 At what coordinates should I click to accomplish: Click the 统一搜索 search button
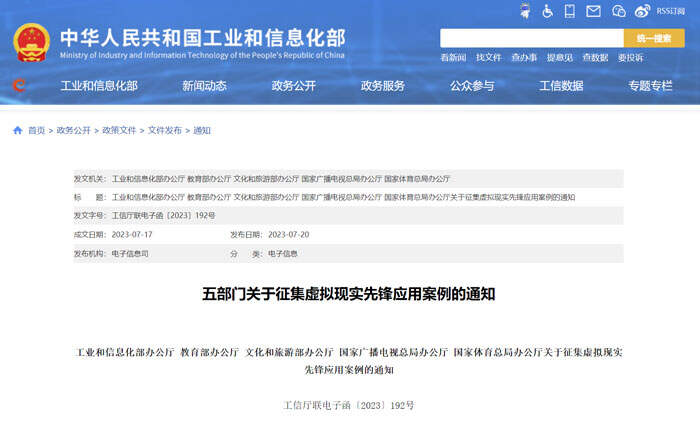654,38
